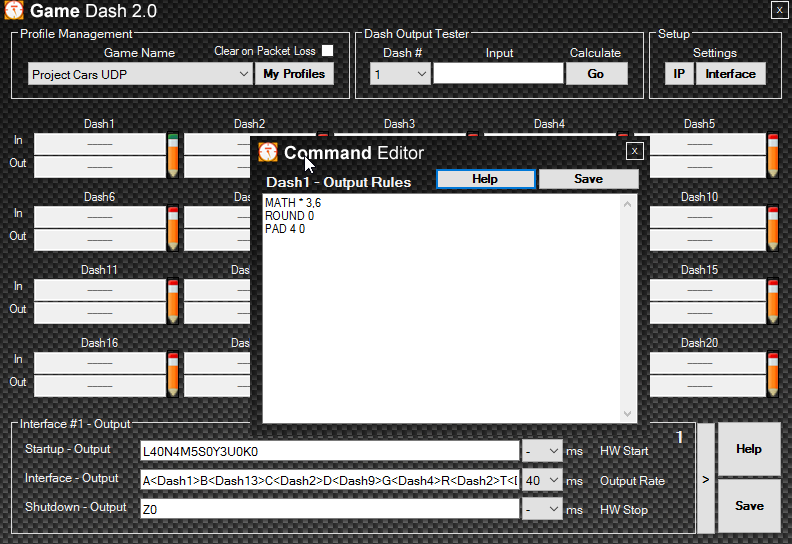Open Dash # dropdown
The image size is (792, 544).
400,74
